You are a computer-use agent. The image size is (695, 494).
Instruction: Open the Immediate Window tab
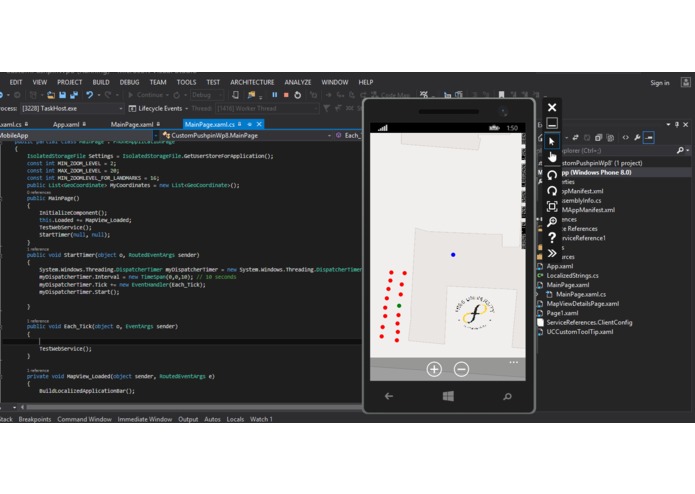click(x=144, y=419)
